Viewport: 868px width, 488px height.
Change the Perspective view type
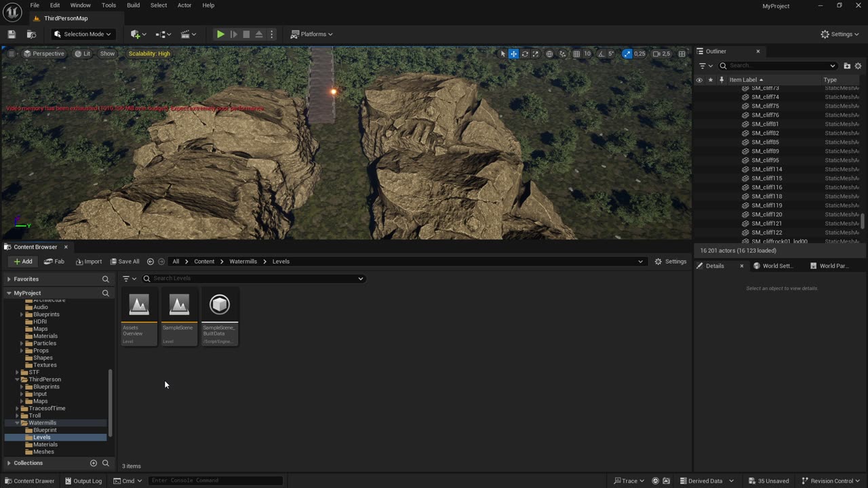(x=43, y=54)
